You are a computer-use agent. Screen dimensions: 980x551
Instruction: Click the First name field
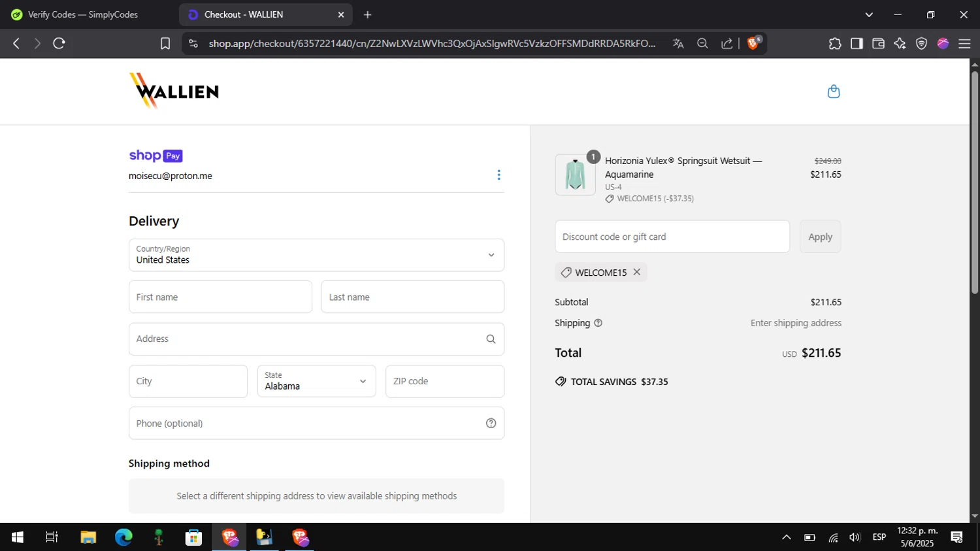coord(220,297)
